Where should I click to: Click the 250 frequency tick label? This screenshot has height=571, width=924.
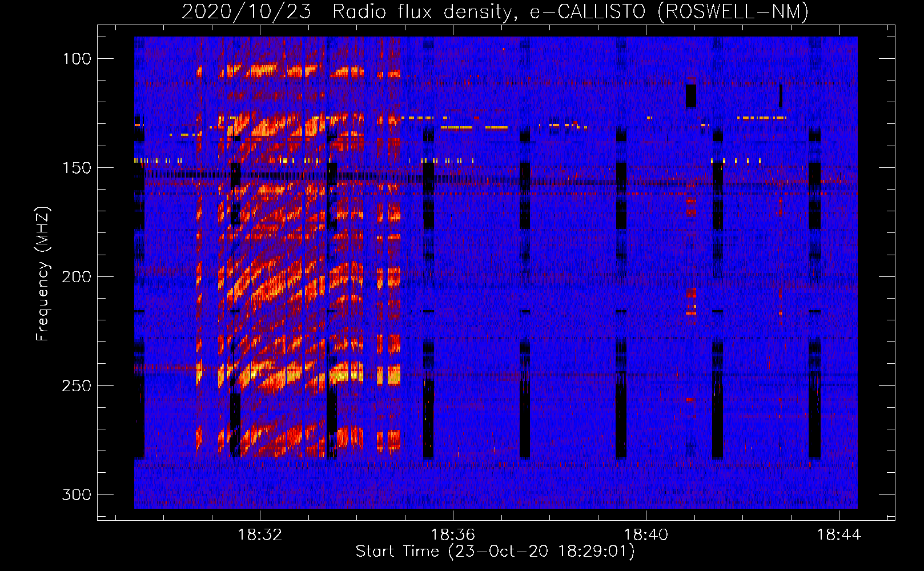point(77,386)
